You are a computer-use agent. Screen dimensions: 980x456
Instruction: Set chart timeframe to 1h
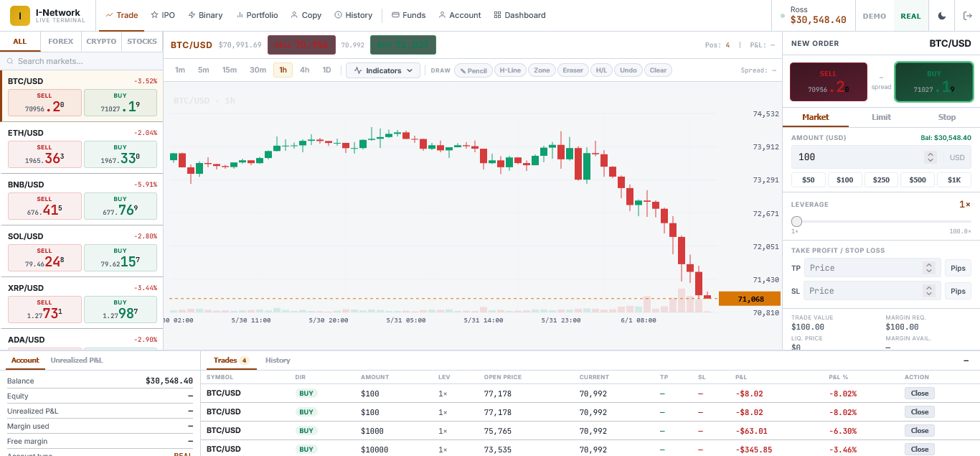click(x=283, y=70)
